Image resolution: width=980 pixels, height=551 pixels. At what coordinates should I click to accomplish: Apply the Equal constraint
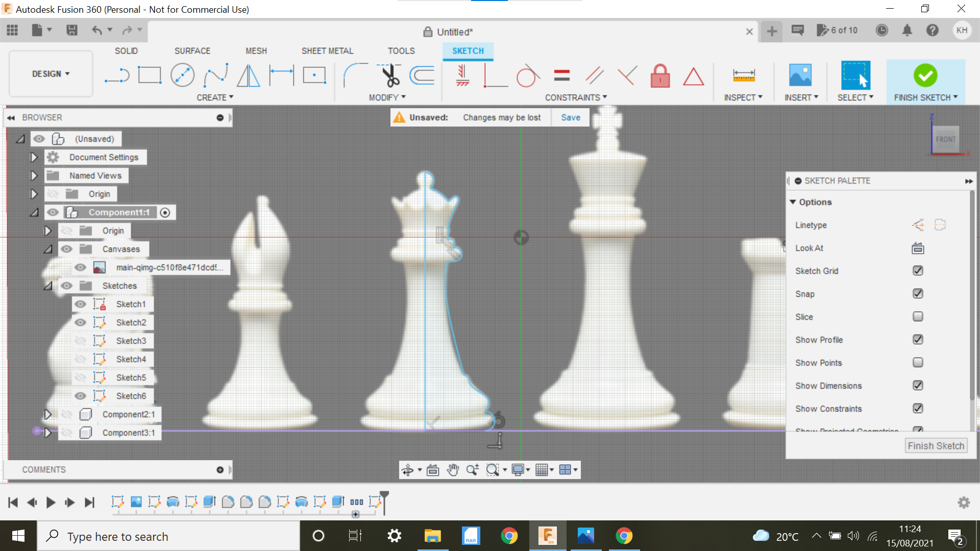561,76
